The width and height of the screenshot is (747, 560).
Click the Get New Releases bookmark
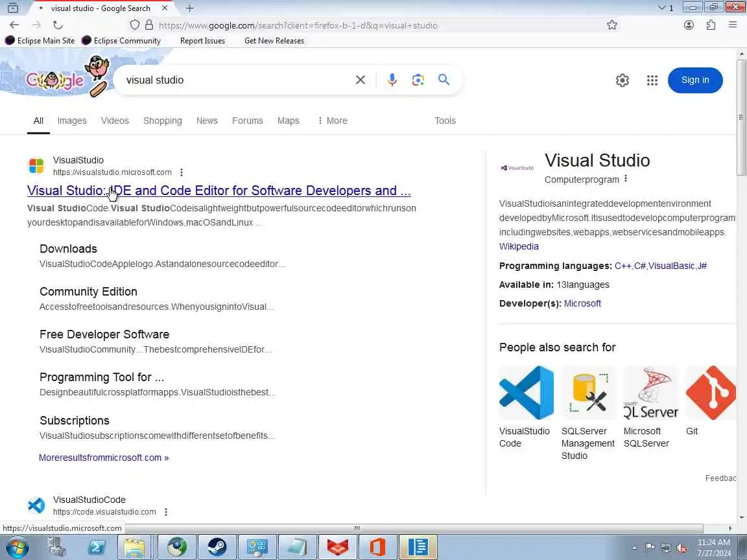click(x=274, y=40)
